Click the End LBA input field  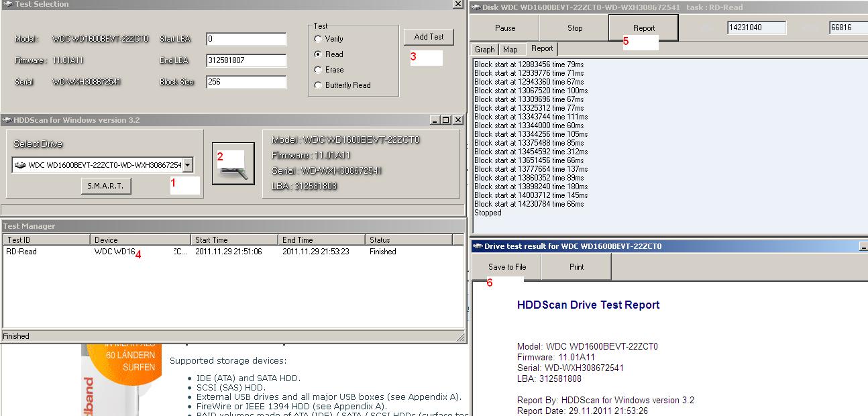tap(246, 60)
